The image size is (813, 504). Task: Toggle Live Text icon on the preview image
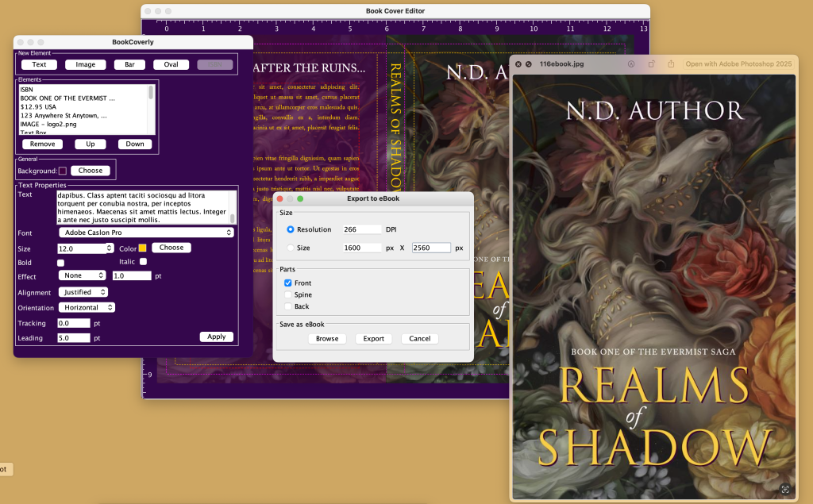point(785,489)
